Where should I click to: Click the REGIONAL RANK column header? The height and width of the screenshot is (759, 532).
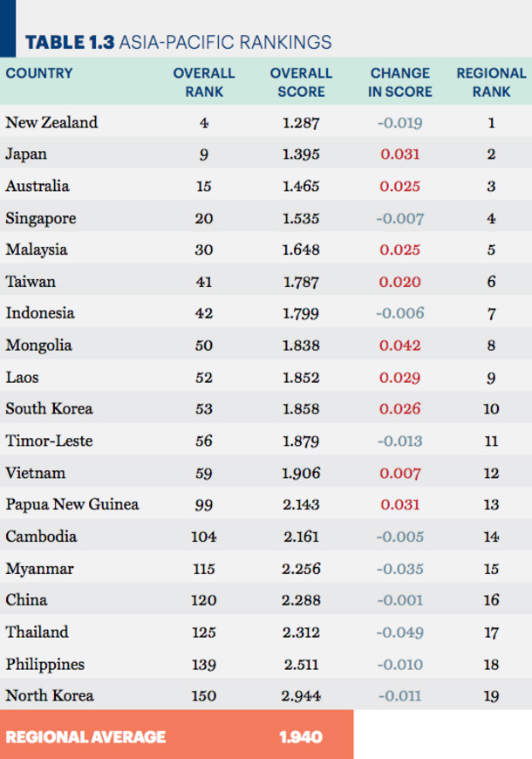(491, 82)
